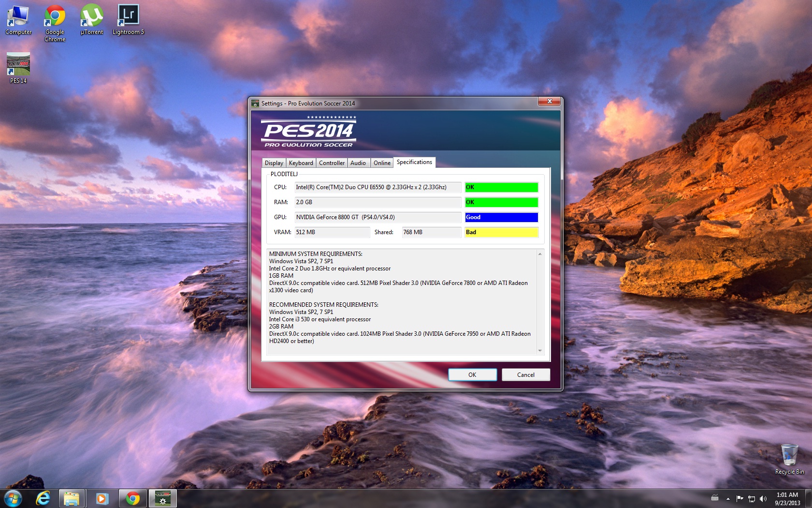Close the PES 2014 settings window
This screenshot has height=508, width=812.
549,101
